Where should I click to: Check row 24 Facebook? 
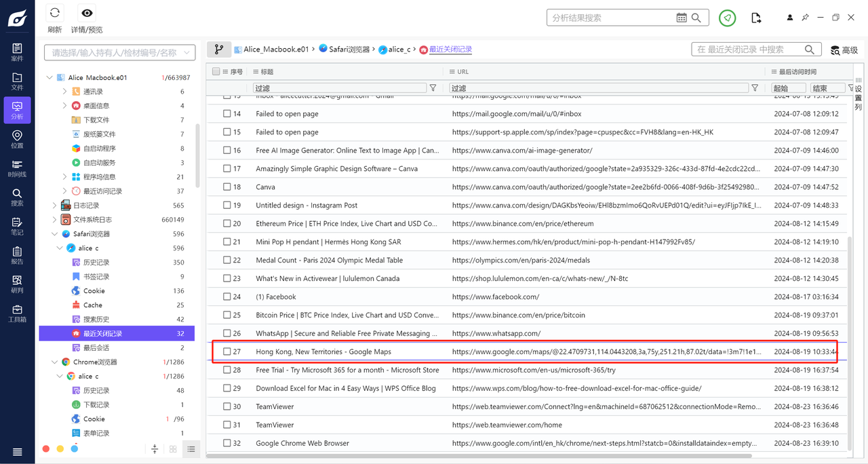227,297
